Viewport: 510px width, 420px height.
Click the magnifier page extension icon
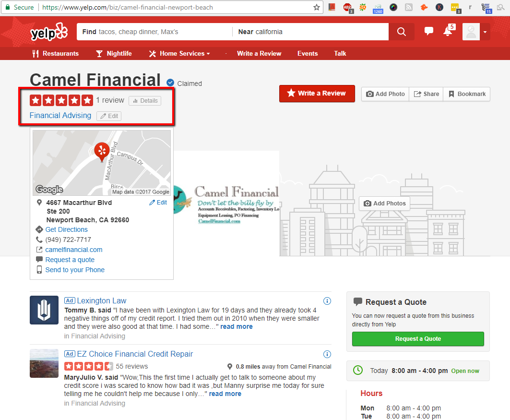point(500,7)
